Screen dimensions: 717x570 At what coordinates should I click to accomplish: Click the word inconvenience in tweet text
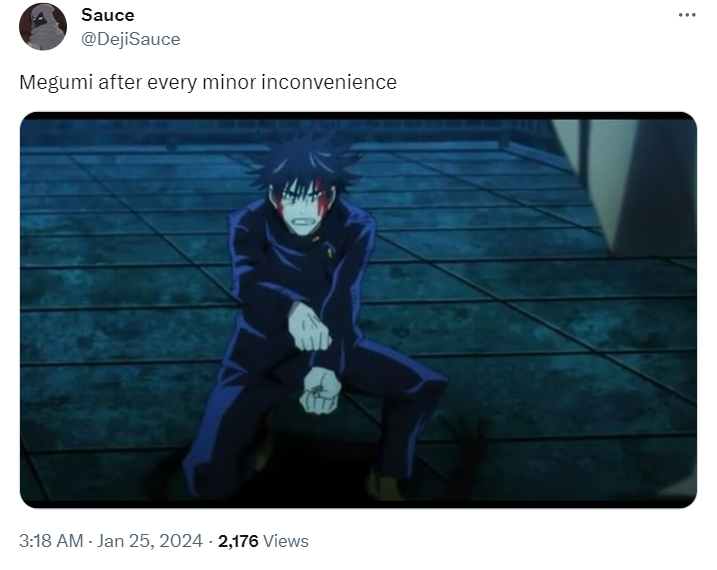(329, 82)
